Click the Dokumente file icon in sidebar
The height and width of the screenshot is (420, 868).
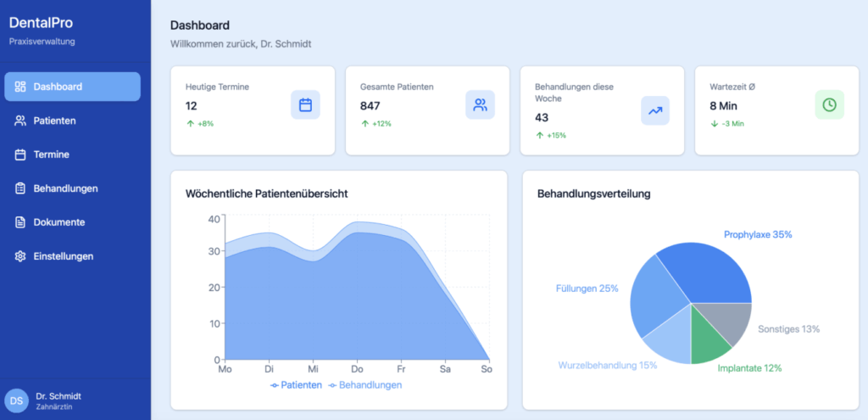21,222
